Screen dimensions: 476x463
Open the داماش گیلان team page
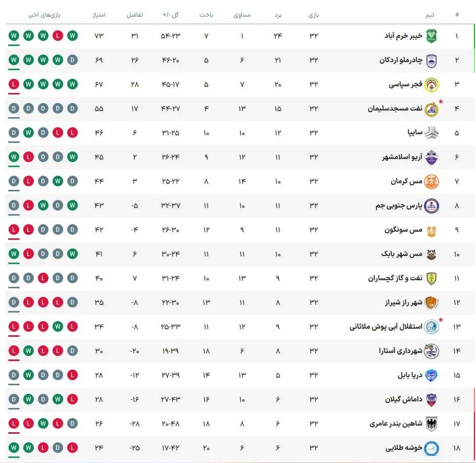(x=404, y=399)
